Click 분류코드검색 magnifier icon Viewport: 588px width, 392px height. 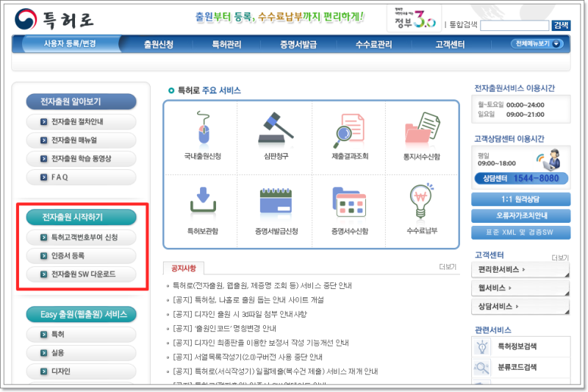point(482,368)
